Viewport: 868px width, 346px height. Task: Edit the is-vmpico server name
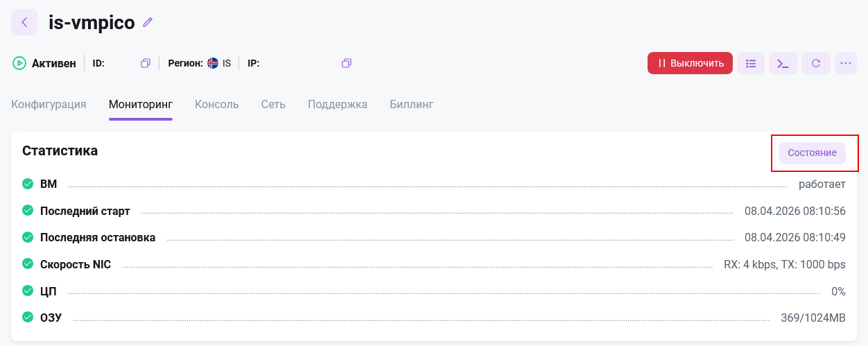point(148,22)
